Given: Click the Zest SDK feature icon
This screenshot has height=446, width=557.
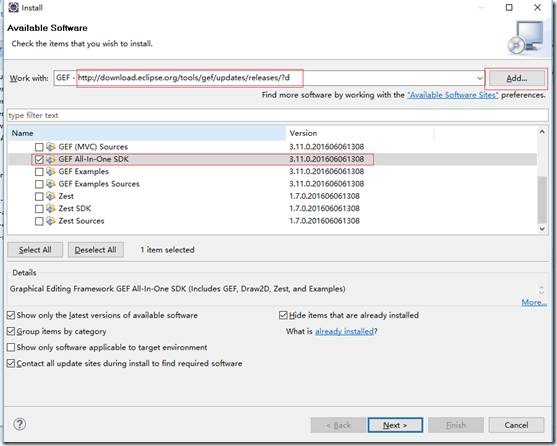Looking at the screenshot, I should 51,208.
